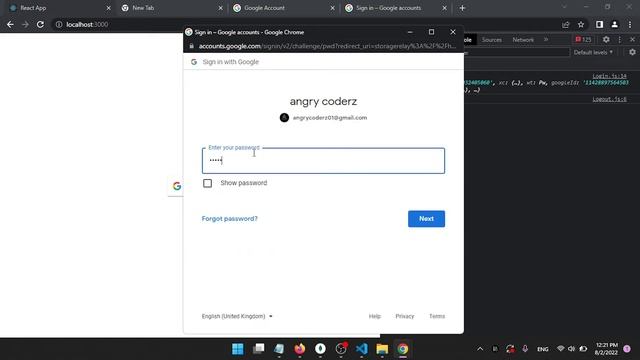
Task: Open the browser side panel icon
Action: (x=599, y=24)
